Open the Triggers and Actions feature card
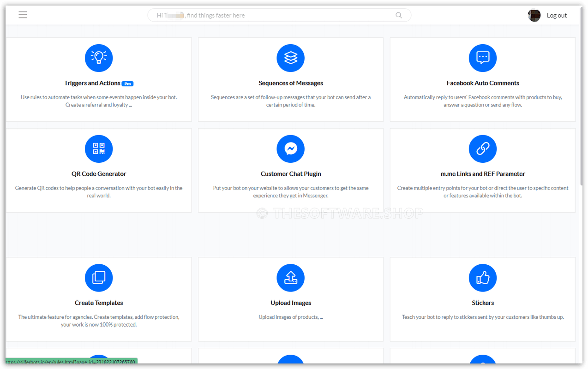 point(98,79)
